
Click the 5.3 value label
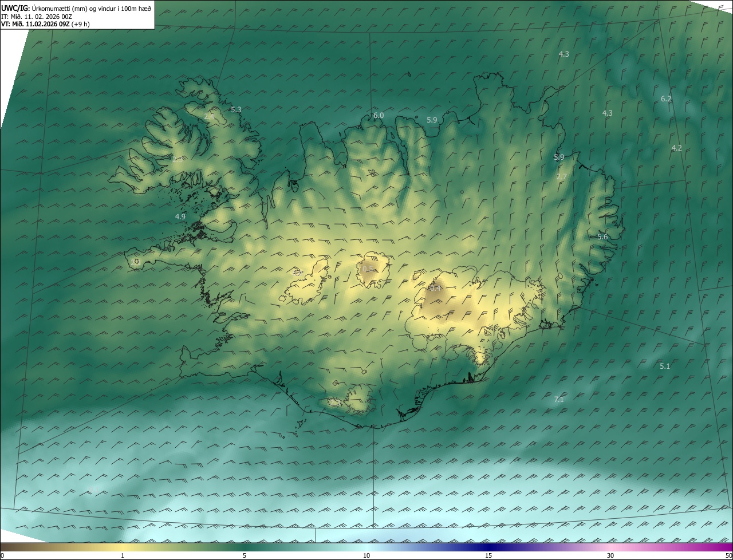click(x=236, y=109)
